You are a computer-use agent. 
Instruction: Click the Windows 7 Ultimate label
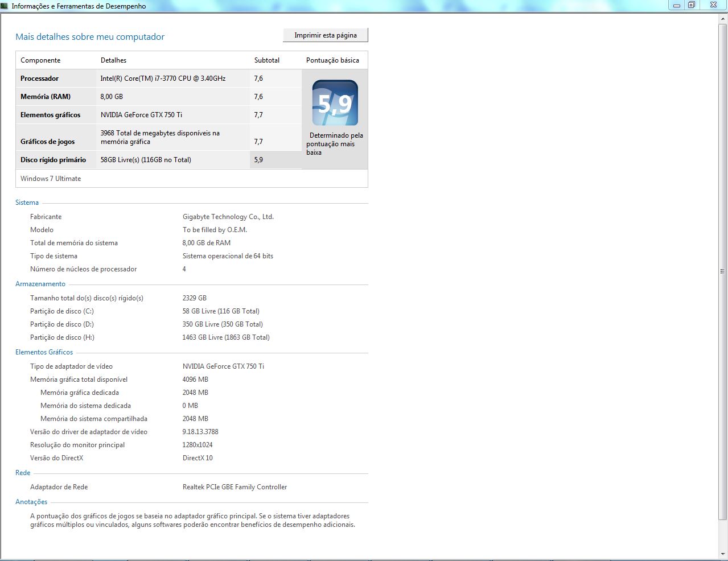tap(51, 179)
